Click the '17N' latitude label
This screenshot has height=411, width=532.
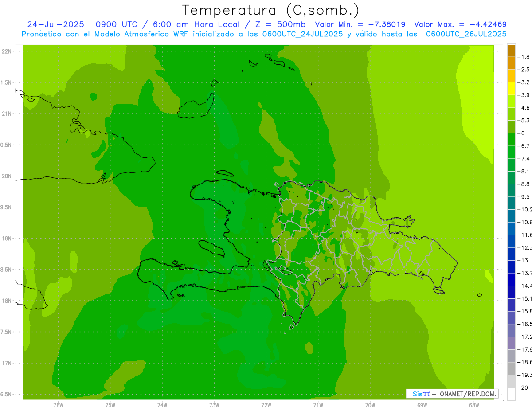[x=7, y=363]
